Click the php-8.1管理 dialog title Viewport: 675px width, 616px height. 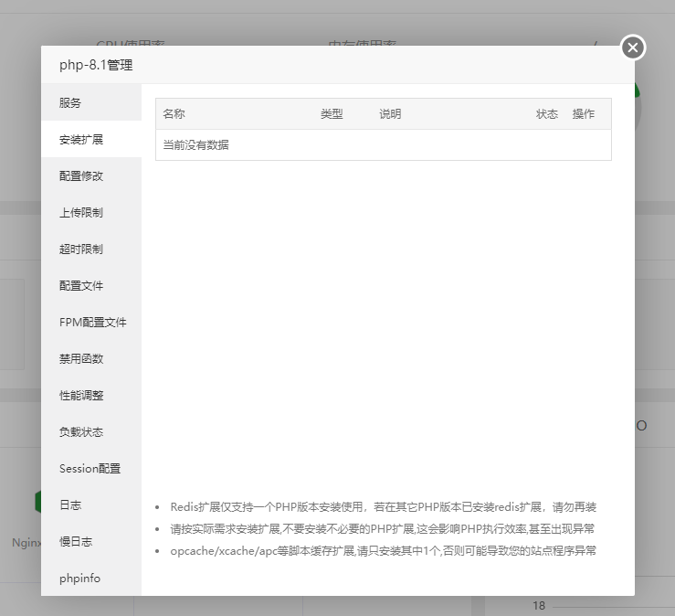pyautogui.click(x=96, y=65)
